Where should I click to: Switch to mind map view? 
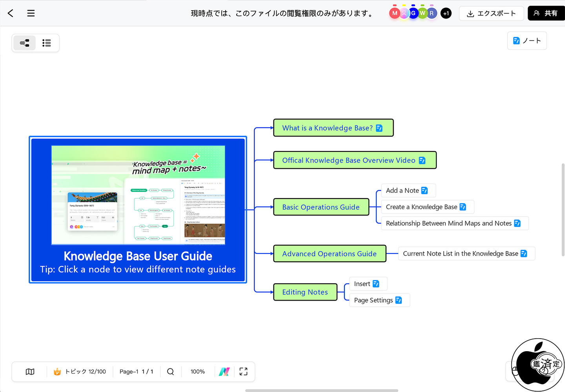[25, 43]
